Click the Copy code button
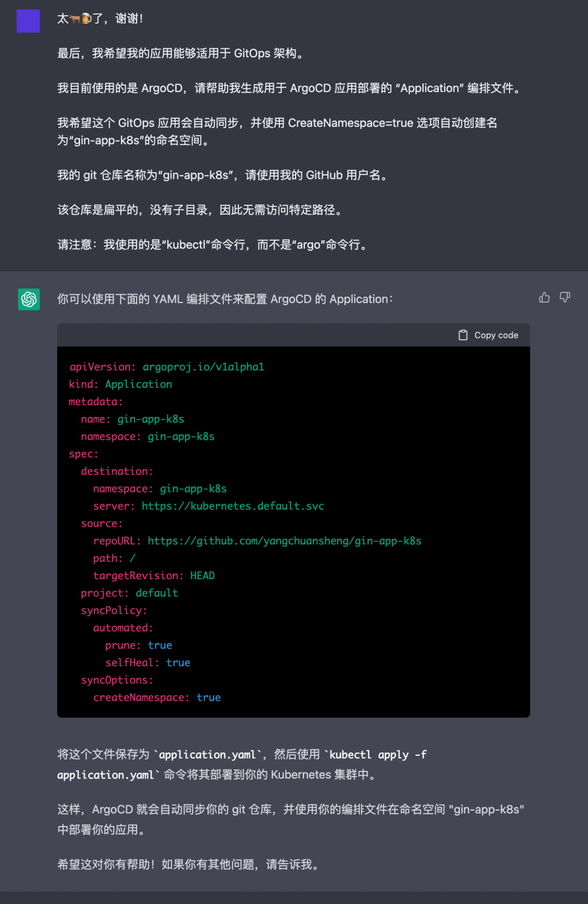The height and width of the screenshot is (904, 588). pos(488,335)
